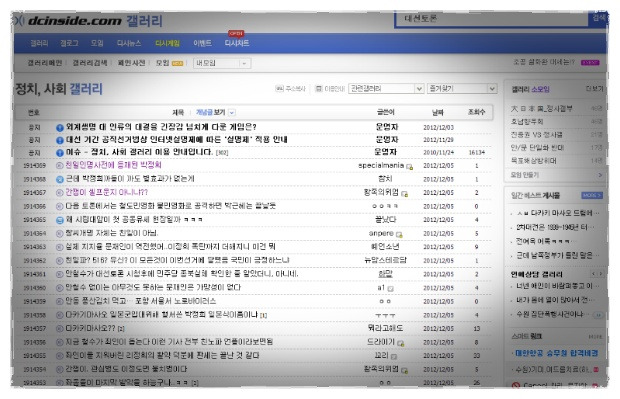
Task: Open post number 1914364 title
Action: (112, 233)
